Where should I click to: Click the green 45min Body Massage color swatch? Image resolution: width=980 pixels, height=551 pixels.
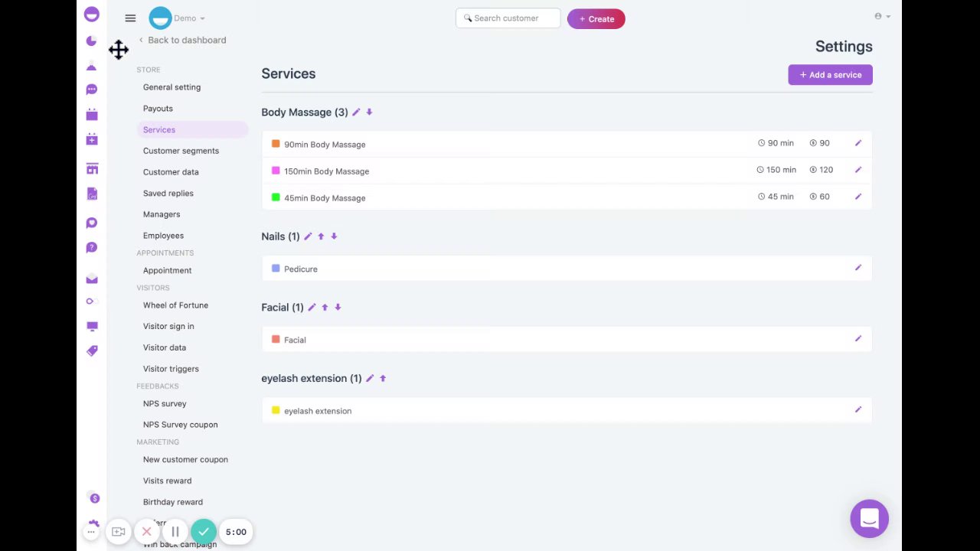pyautogui.click(x=276, y=197)
